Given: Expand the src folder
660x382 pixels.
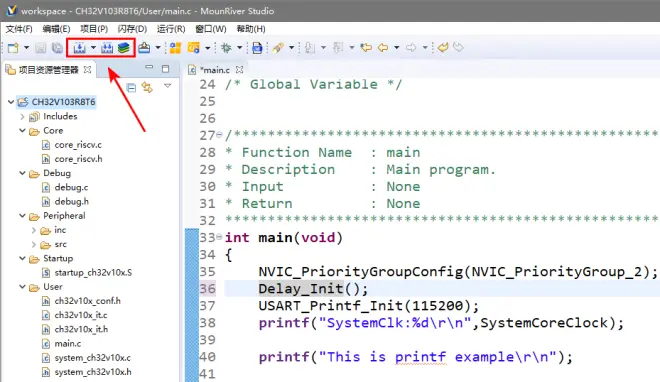Looking at the screenshot, I should pyautogui.click(x=34, y=244).
